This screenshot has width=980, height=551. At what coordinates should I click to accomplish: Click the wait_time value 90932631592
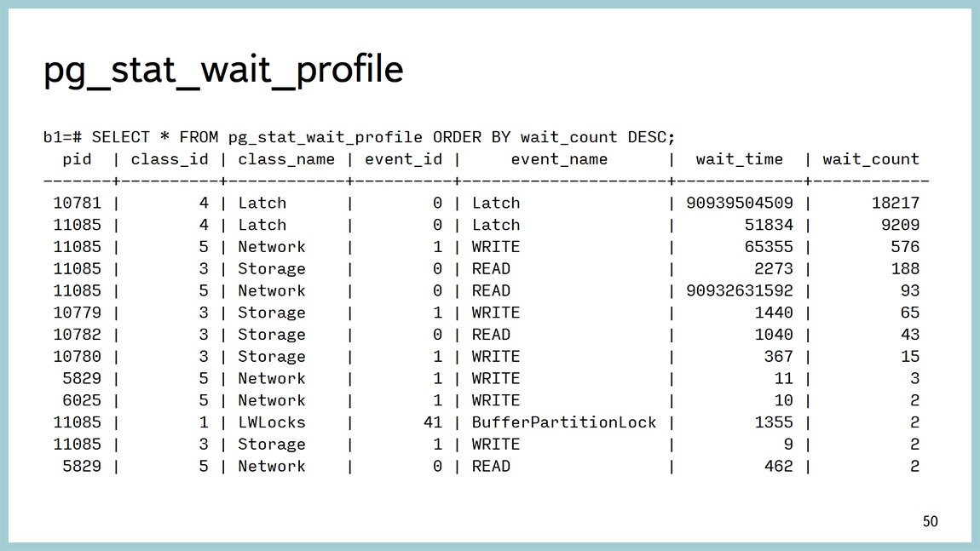coord(740,290)
